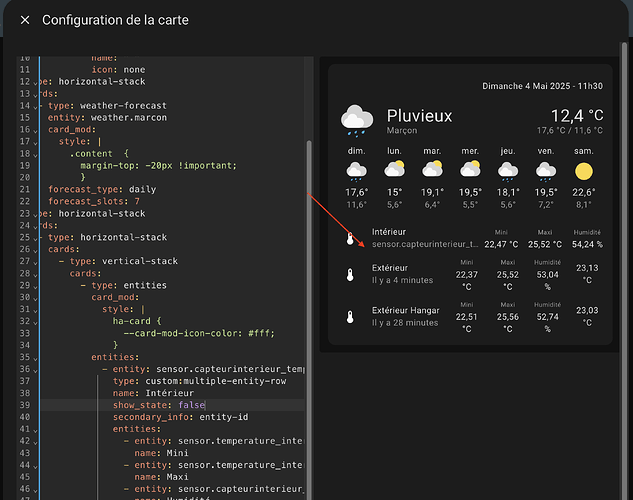The image size is (633, 500).
Task: Close the Configuration de la carte dialog
Action: [25, 20]
